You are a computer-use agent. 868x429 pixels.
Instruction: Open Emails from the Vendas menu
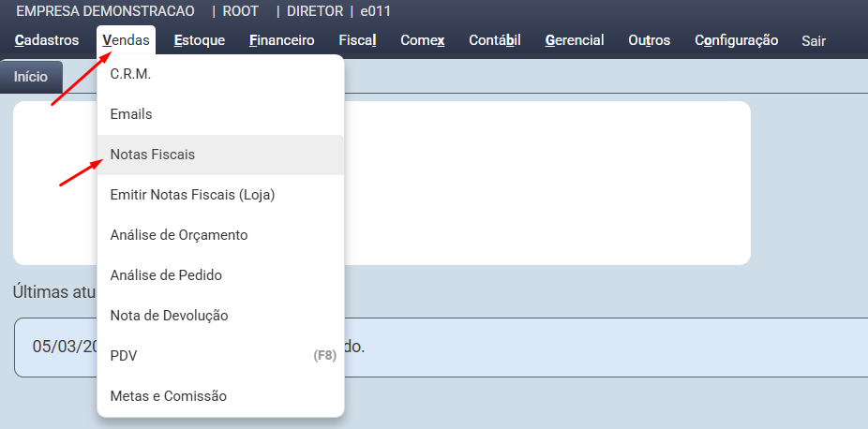coord(130,114)
